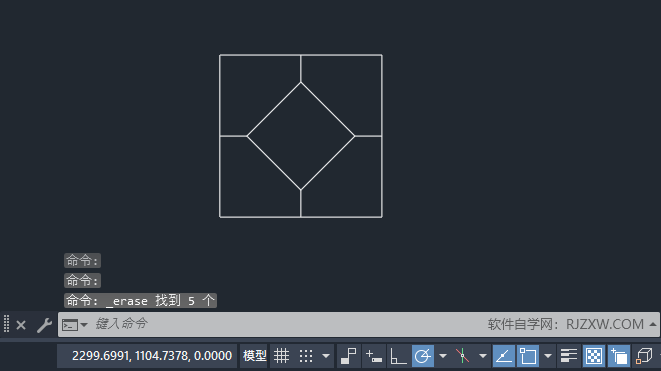The image size is (661, 371).
Task: Toggle transparency display icon
Action: [594, 356]
